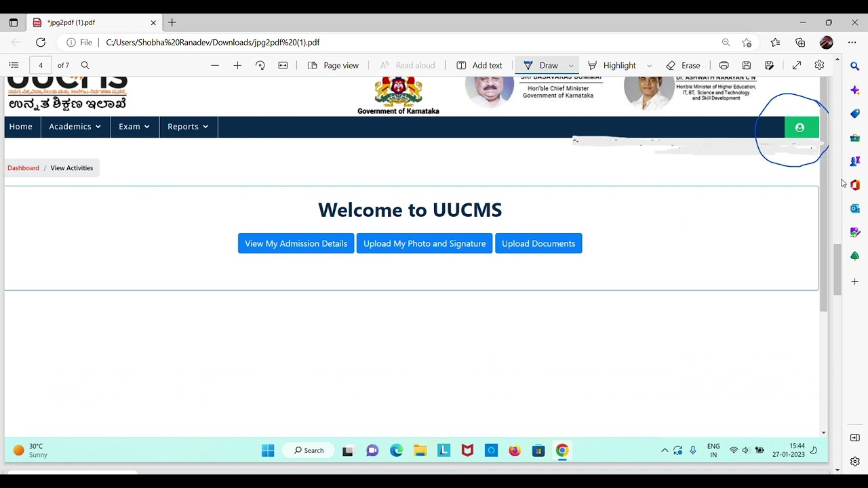Open McAfee icon on taskbar
This screenshot has height=488, width=868.
coord(467,451)
